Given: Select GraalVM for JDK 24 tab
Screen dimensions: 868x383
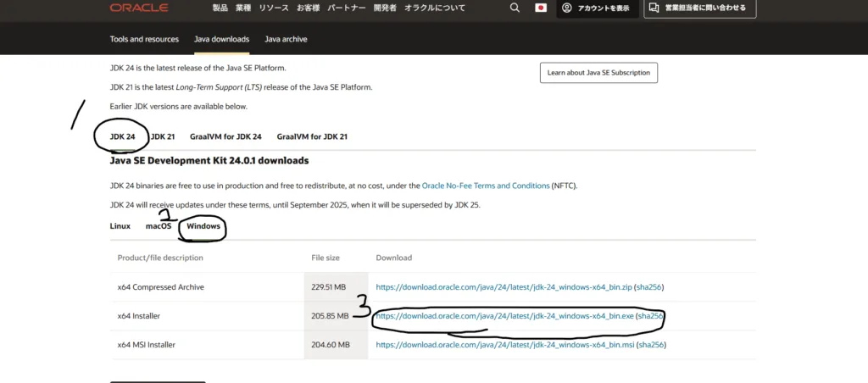Looking at the screenshot, I should [225, 136].
